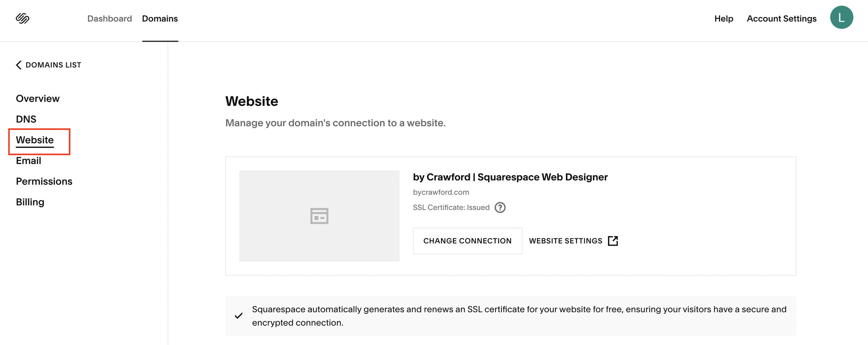Viewport: 868px width, 345px height.
Task: Click the browser window icon inside the preview
Action: [319, 215]
